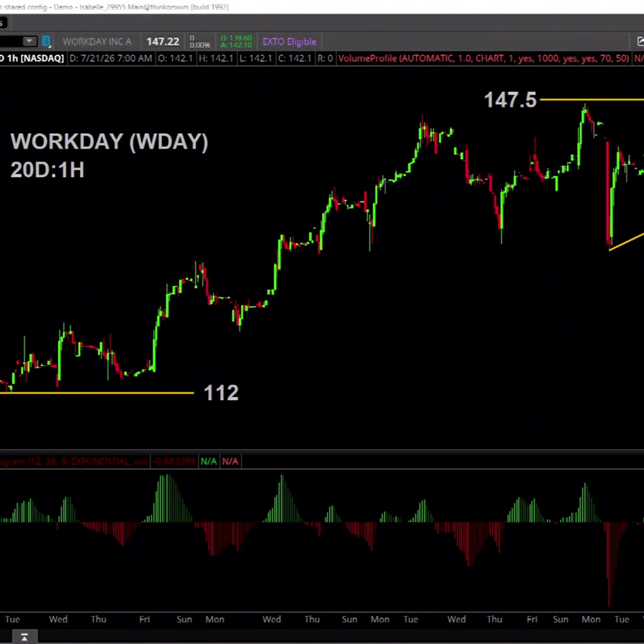Screen dimensions: 644x644
Task: Click the yellow 147.5 horizontal resistance line
Action: [592, 99]
